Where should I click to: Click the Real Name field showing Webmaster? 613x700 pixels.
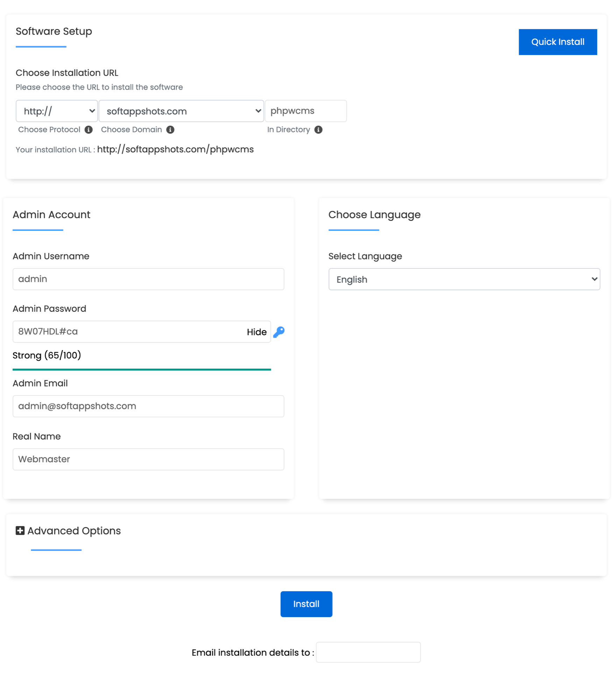point(148,459)
